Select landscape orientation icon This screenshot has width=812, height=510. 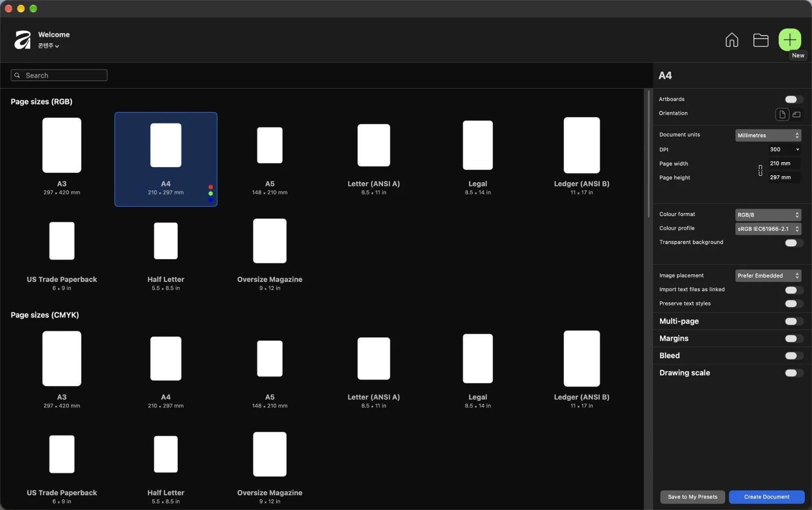click(x=797, y=114)
